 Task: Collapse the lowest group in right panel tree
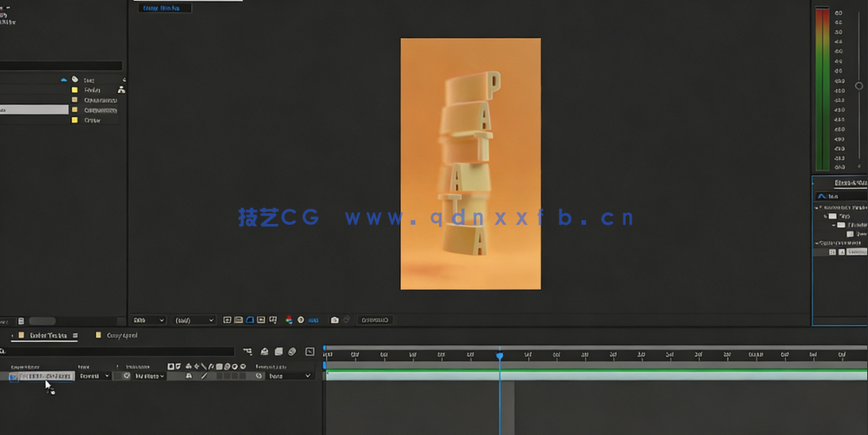coord(816,243)
